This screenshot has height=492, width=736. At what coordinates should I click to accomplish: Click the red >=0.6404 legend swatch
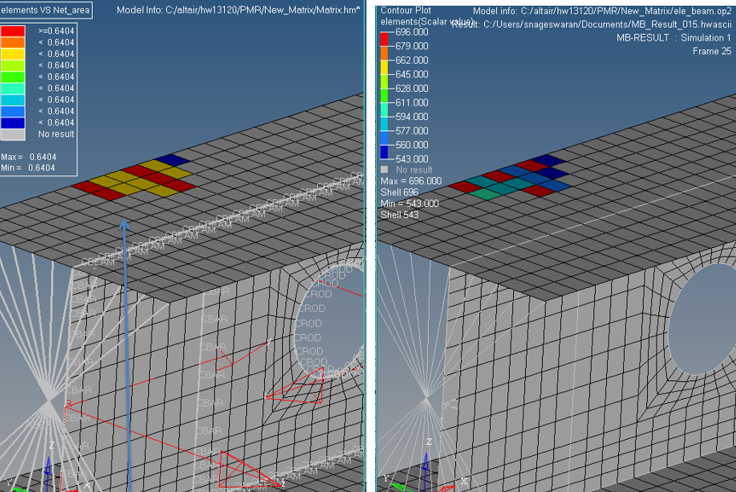point(13,31)
